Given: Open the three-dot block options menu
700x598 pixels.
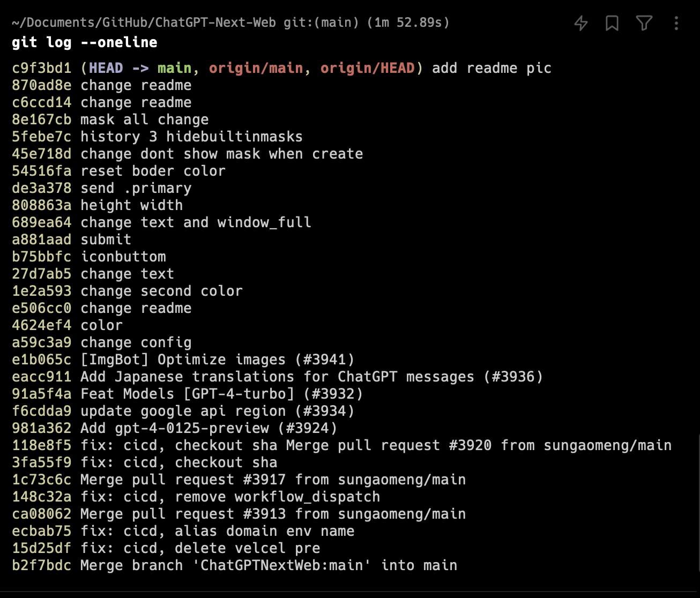Looking at the screenshot, I should [x=676, y=23].
